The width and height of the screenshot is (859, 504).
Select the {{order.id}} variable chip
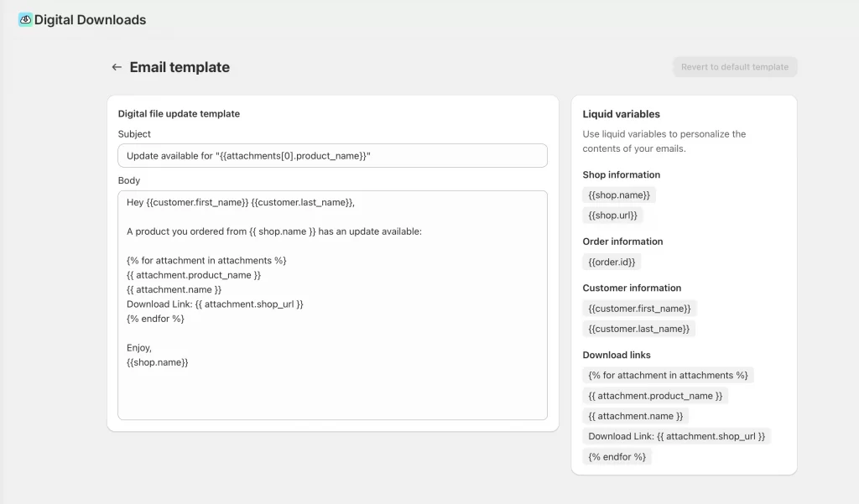(612, 262)
